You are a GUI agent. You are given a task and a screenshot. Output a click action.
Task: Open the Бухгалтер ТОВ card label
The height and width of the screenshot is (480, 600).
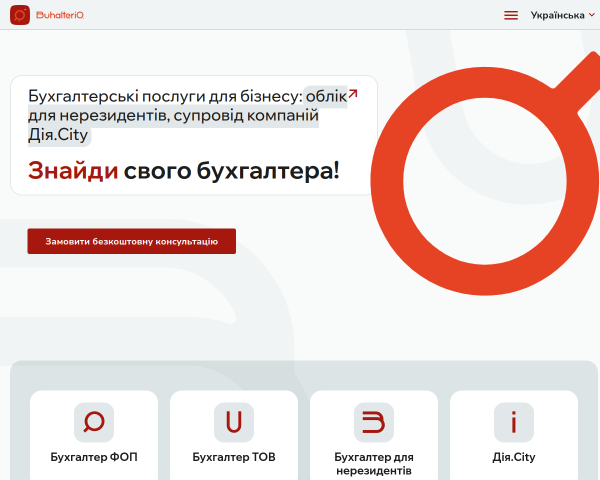[x=234, y=457]
